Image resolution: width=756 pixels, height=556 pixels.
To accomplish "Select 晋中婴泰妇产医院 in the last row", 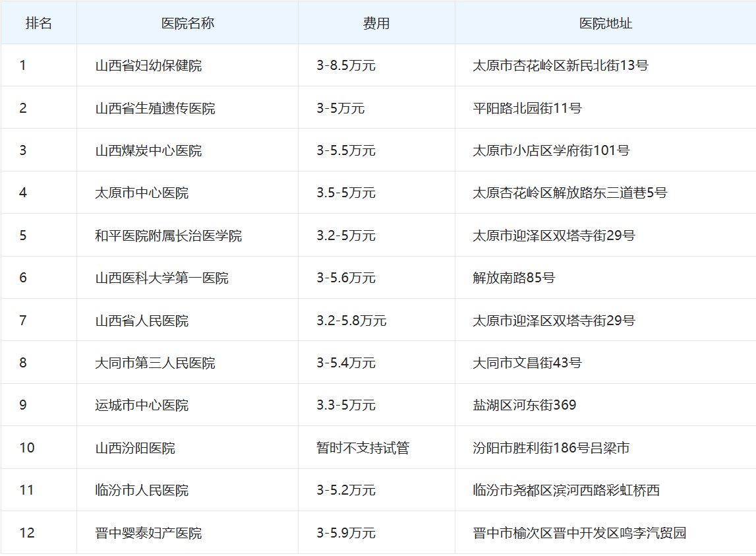I will click(148, 533).
